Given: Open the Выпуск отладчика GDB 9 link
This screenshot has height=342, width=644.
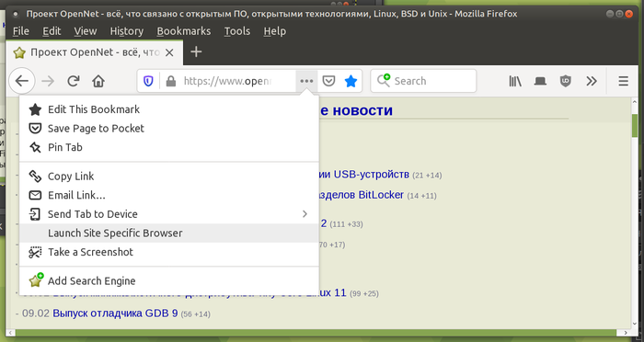Looking at the screenshot, I should pyautogui.click(x=115, y=313).
